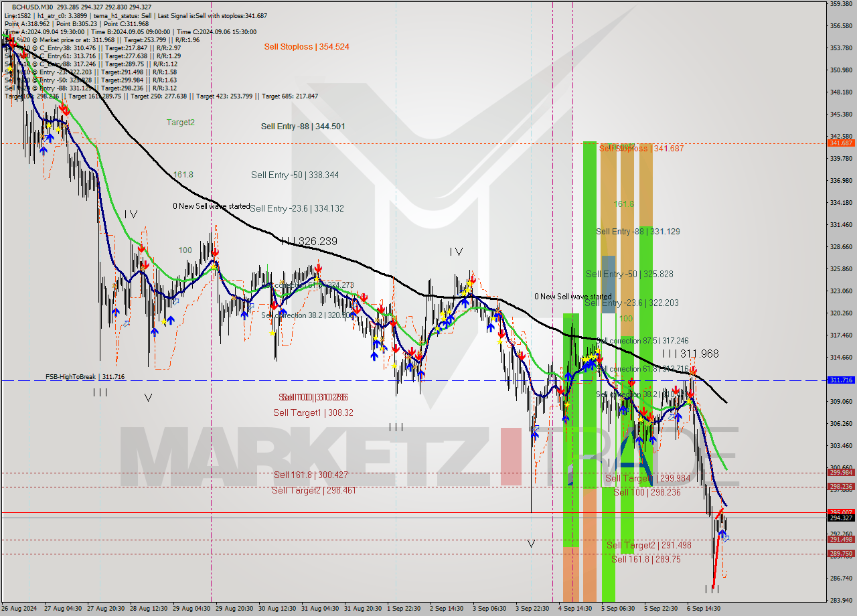Select the green 'Target2' chart label
The height and width of the screenshot is (616, 857).
click(181, 123)
